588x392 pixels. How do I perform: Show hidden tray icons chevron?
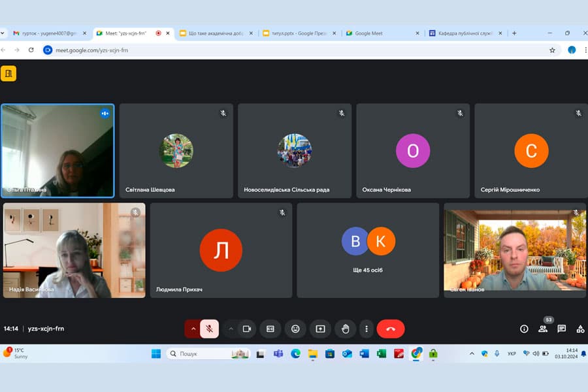point(472,353)
